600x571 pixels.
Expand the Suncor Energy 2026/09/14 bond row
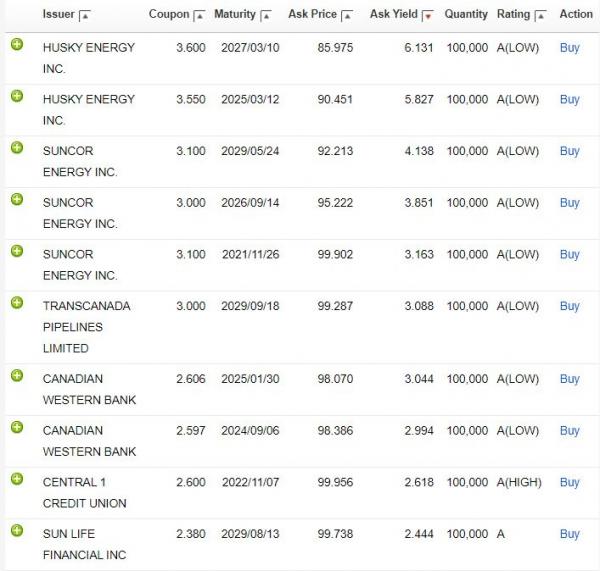click(x=17, y=199)
